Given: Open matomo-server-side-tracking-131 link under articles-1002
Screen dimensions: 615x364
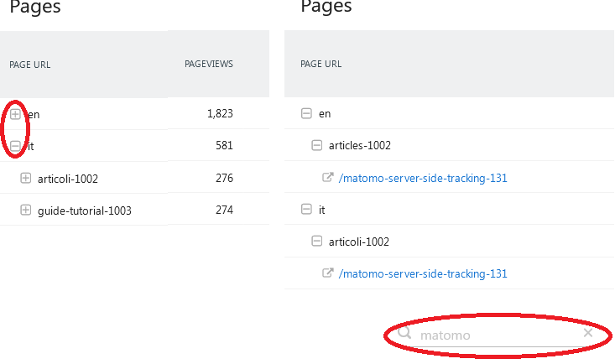Looking at the screenshot, I should pos(423,178).
